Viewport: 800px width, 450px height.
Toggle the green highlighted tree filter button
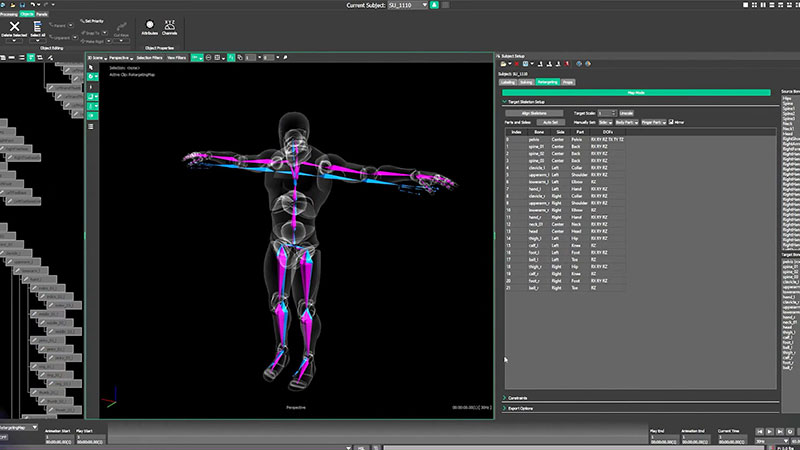31,58
